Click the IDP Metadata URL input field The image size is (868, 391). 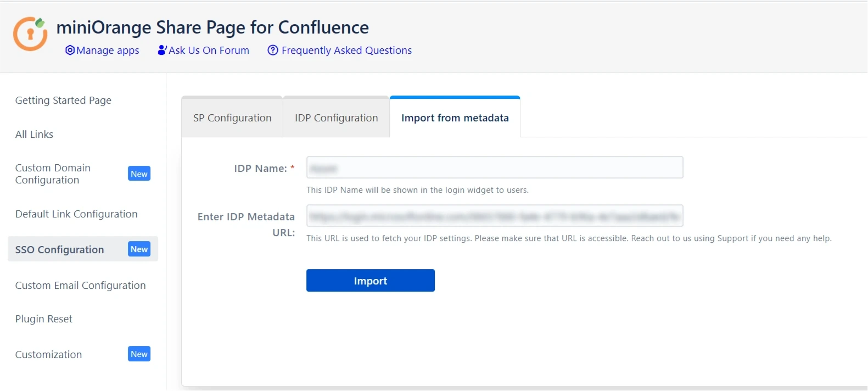click(x=495, y=216)
